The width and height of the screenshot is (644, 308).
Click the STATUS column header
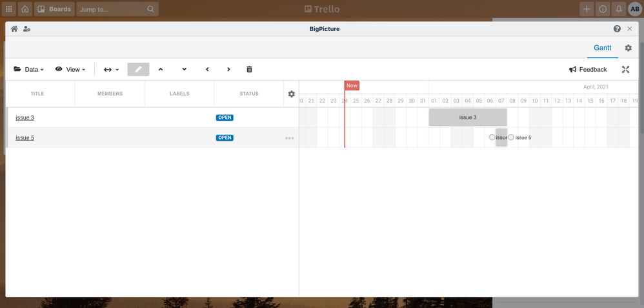tap(249, 94)
